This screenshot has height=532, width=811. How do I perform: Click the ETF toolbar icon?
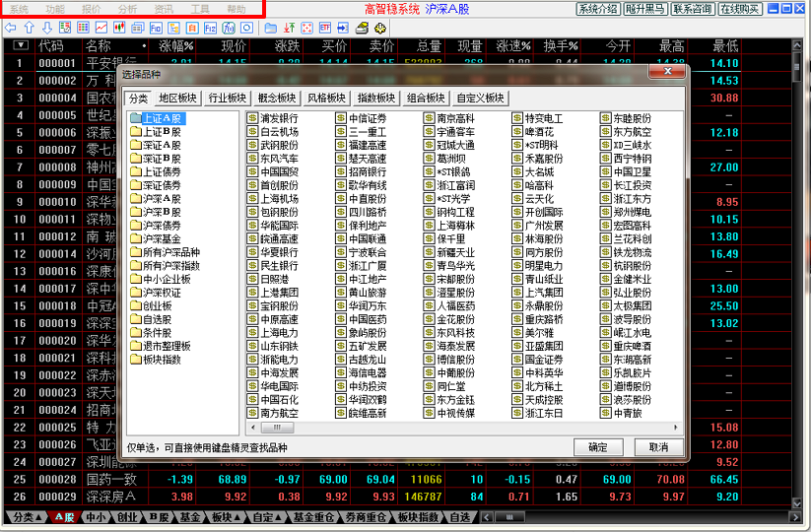coord(325,28)
